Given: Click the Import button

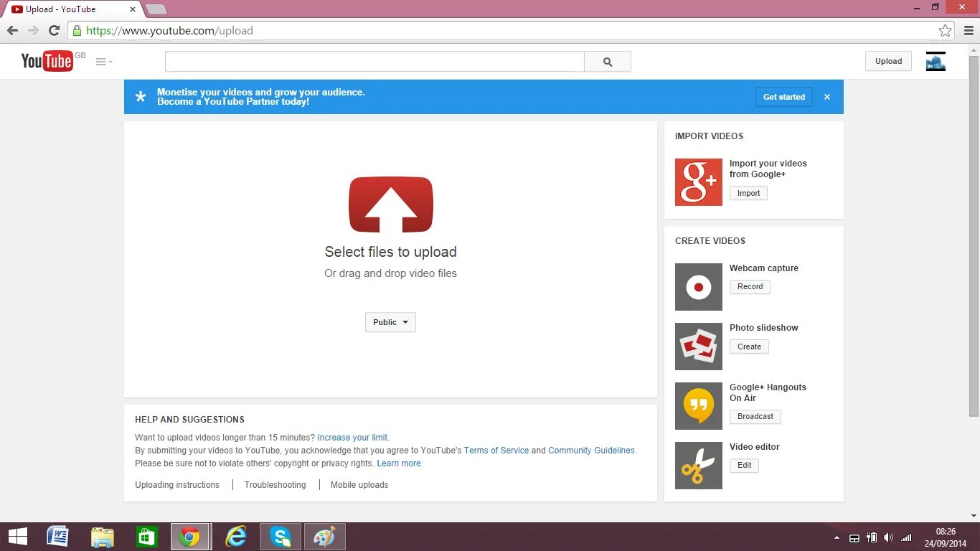Looking at the screenshot, I should point(748,193).
